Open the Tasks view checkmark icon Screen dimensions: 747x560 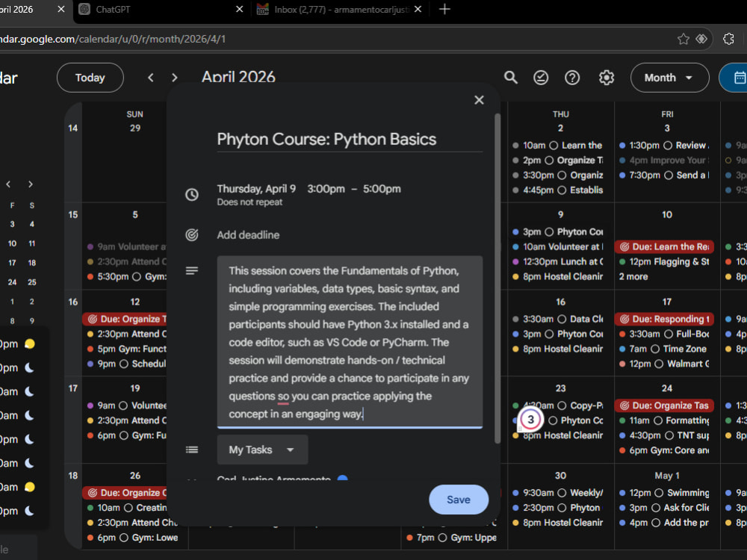point(541,78)
